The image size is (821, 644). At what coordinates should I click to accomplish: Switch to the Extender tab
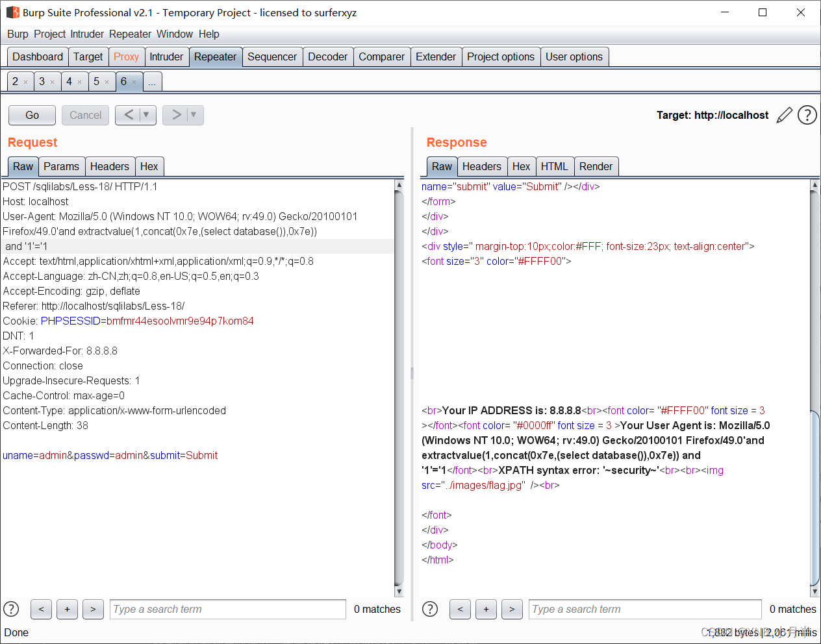(x=435, y=56)
